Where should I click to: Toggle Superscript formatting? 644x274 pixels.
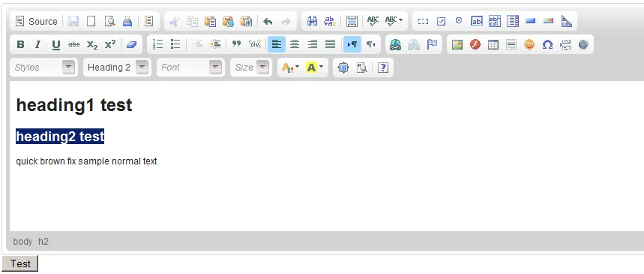[x=110, y=44]
